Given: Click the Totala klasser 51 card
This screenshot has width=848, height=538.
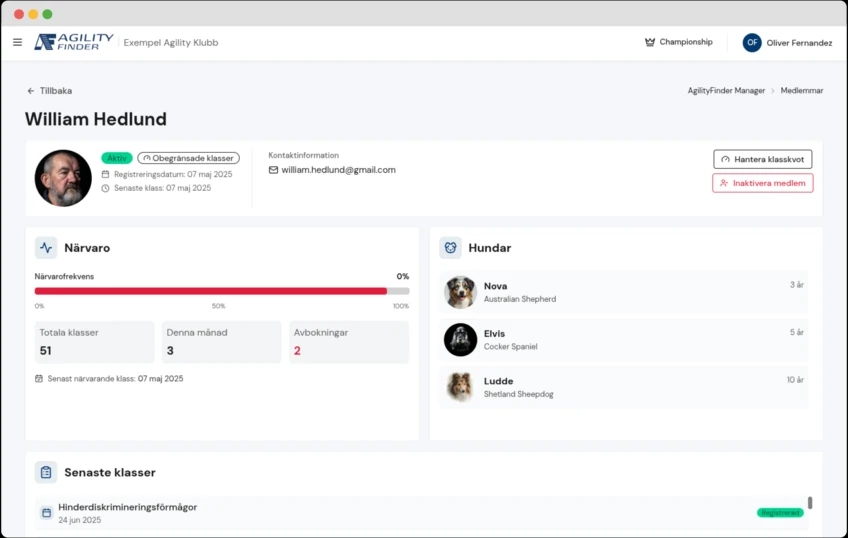Looking at the screenshot, I should (95, 342).
